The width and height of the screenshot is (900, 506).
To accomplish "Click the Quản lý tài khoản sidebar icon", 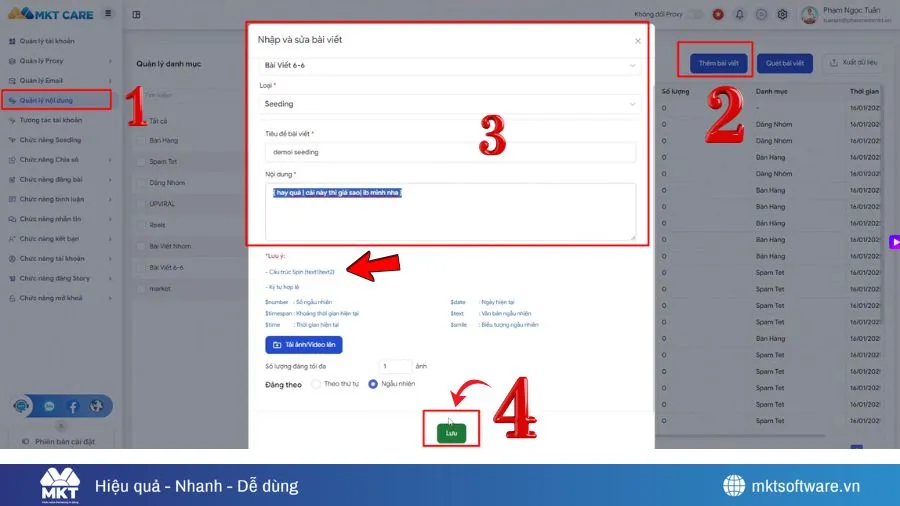I will point(12,41).
